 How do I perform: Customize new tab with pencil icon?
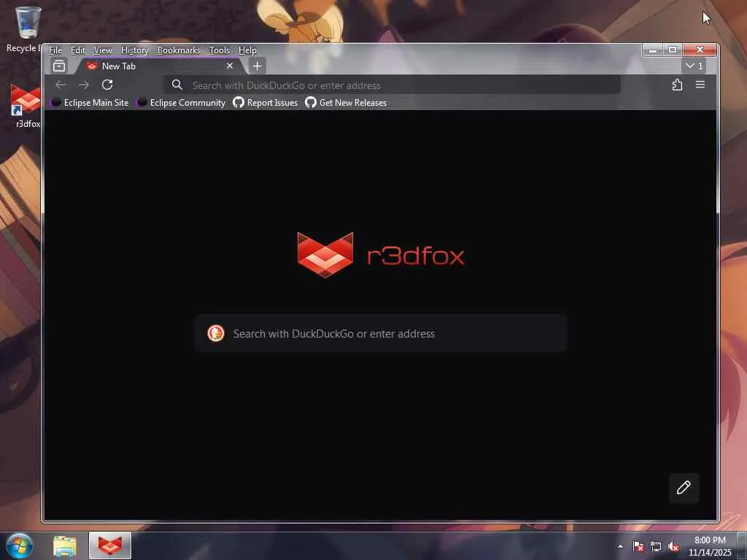click(684, 488)
